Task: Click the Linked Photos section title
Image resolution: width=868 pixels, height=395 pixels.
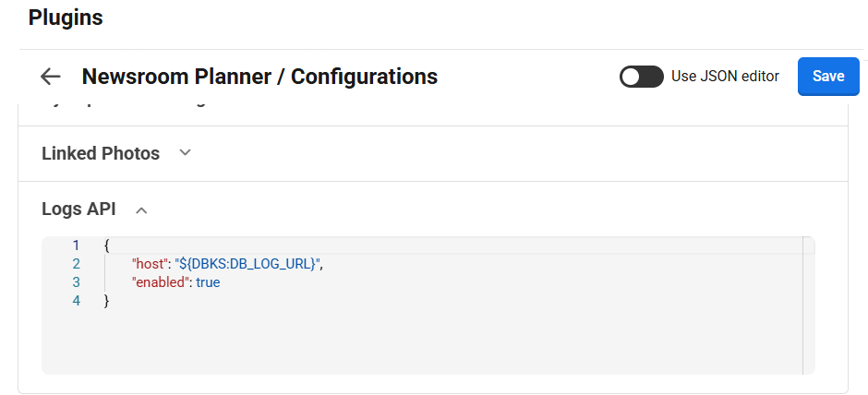Action: pos(101,153)
